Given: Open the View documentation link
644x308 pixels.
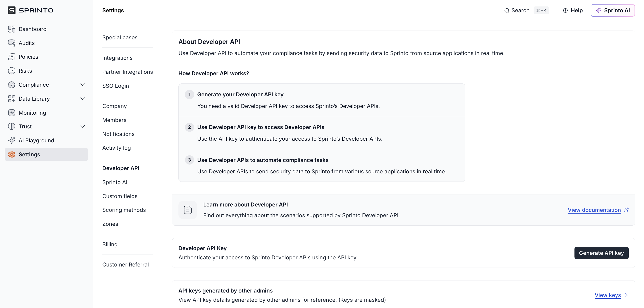Looking at the screenshot, I should (594, 210).
